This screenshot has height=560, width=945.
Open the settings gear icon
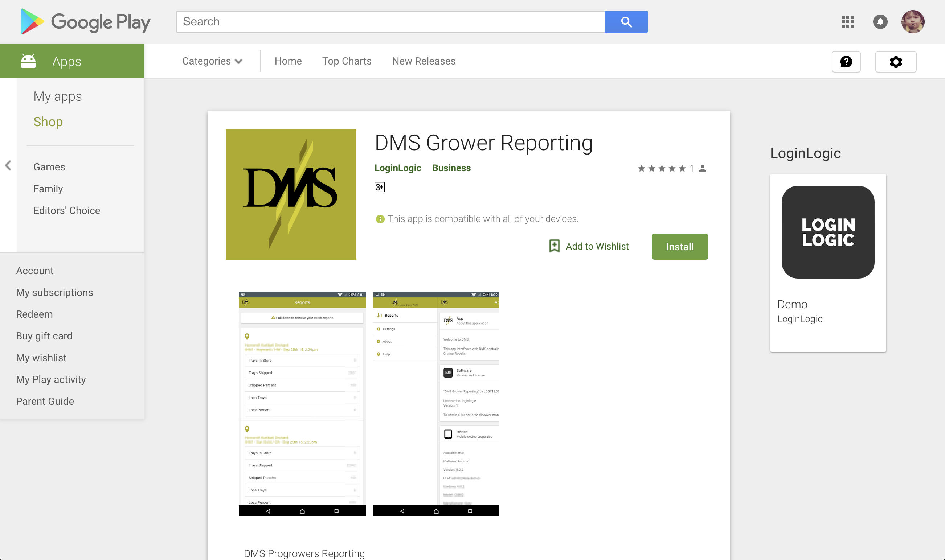[x=895, y=62]
